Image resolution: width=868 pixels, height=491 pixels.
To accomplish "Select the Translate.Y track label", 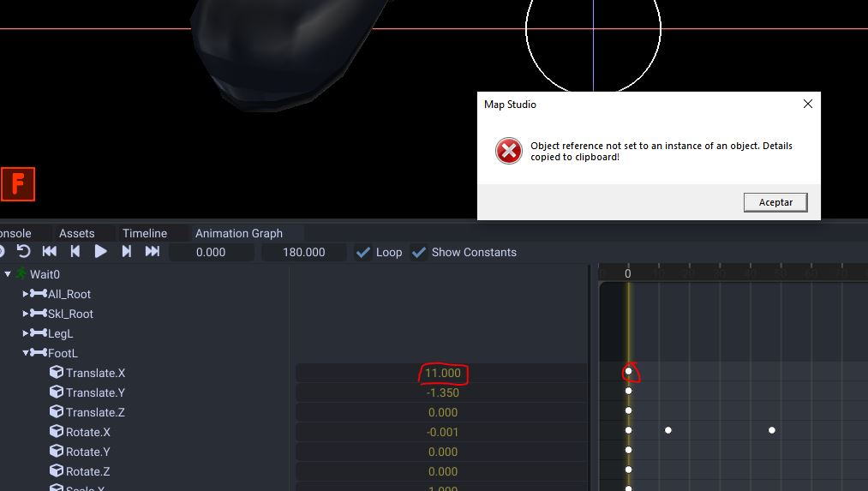I will [95, 392].
